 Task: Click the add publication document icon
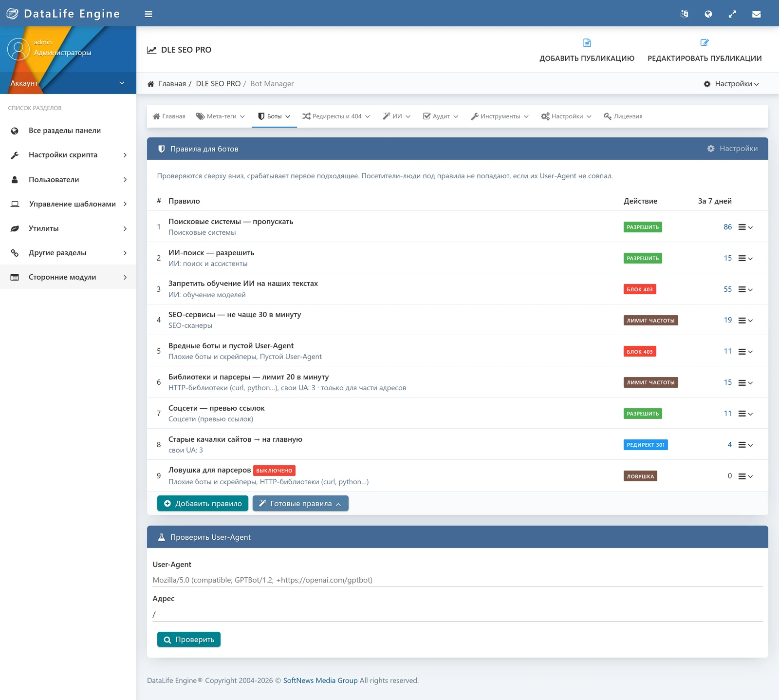point(587,43)
